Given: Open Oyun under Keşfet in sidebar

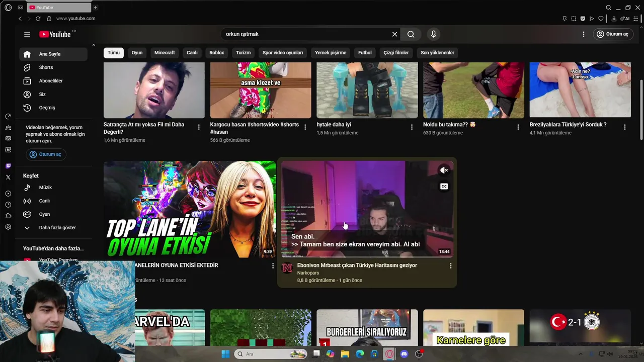Looking at the screenshot, I should (x=53, y=214).
